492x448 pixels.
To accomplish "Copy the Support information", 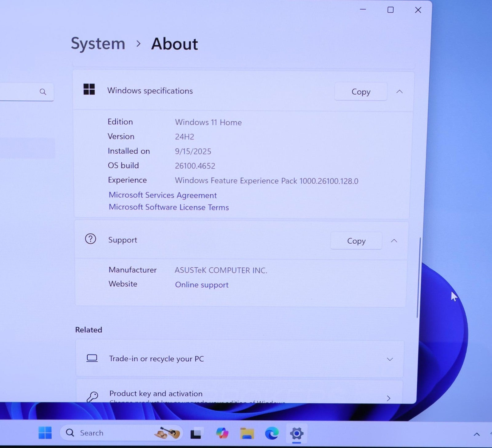I will pos(356,241).
